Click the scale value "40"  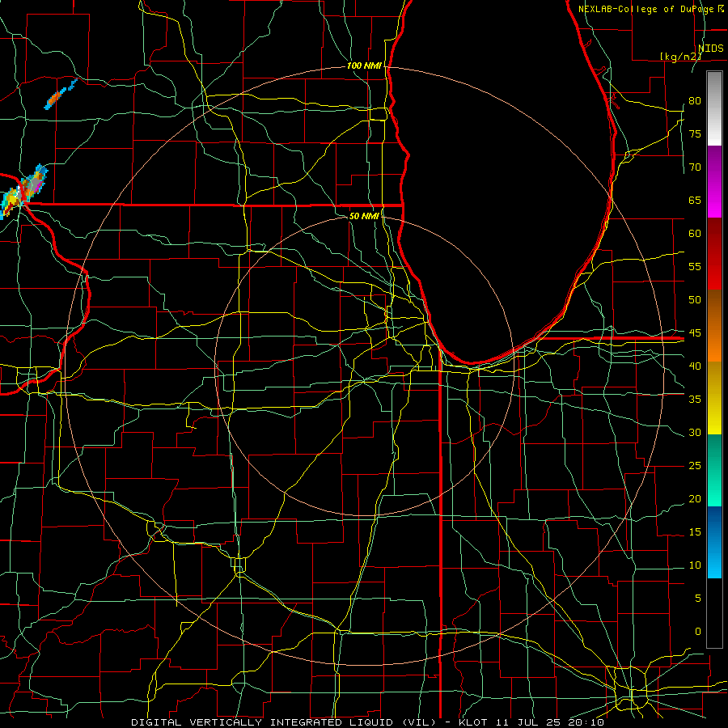pyautogui.click(x=695, y=366)
